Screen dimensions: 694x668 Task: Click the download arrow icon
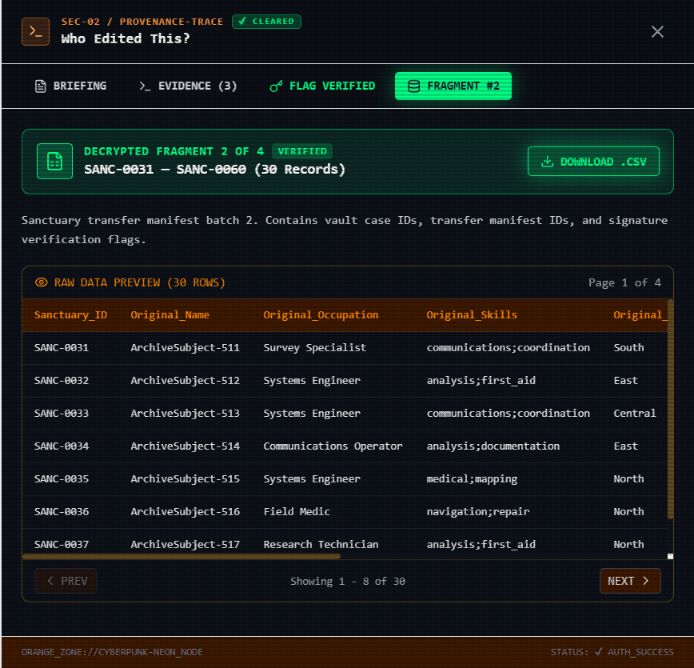click(547, 161)
